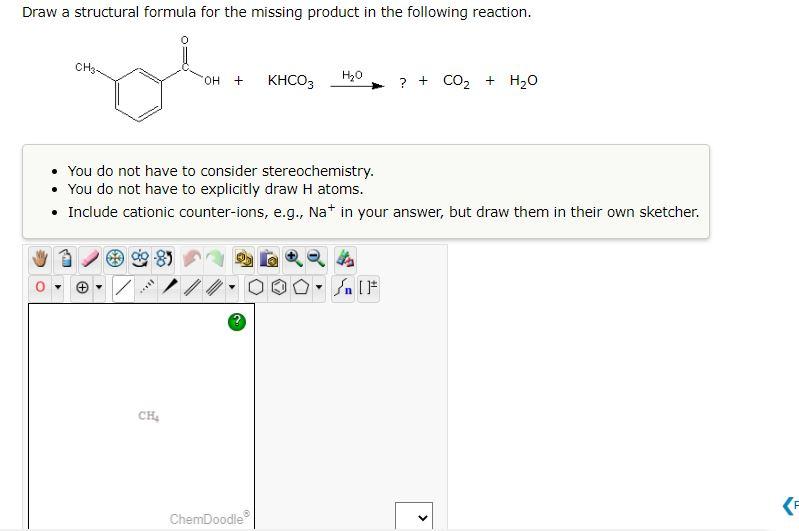Click the green redo arrow
Viewport: 799px width, 531px height.
tap(215, 259)
